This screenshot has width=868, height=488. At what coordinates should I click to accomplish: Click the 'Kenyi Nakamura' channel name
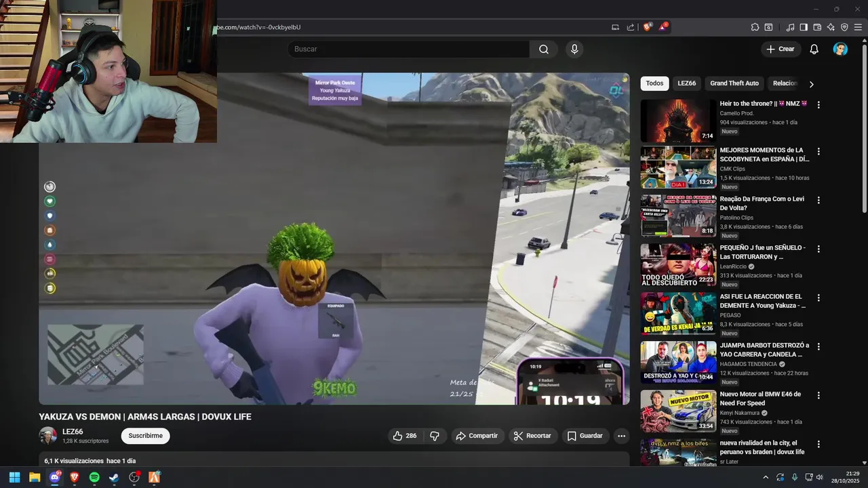740,413
